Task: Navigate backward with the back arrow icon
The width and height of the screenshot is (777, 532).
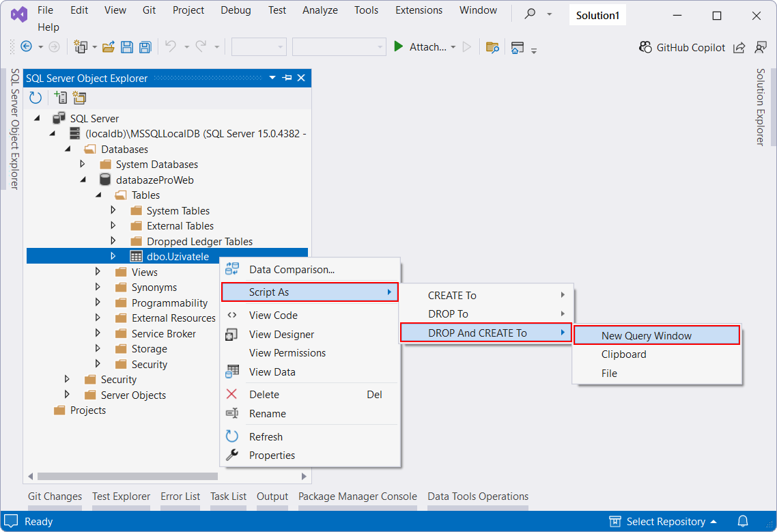Action: pyautogui.click(x=26, y=46)
